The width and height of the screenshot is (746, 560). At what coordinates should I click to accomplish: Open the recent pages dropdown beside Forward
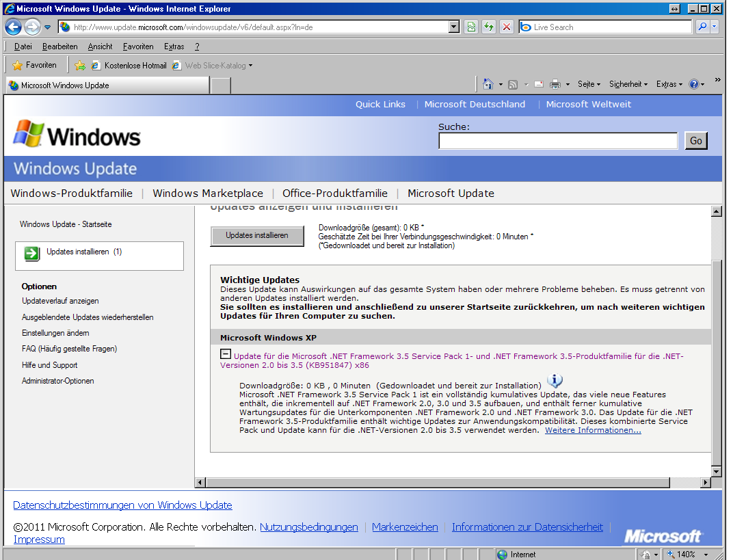[48, 27]
